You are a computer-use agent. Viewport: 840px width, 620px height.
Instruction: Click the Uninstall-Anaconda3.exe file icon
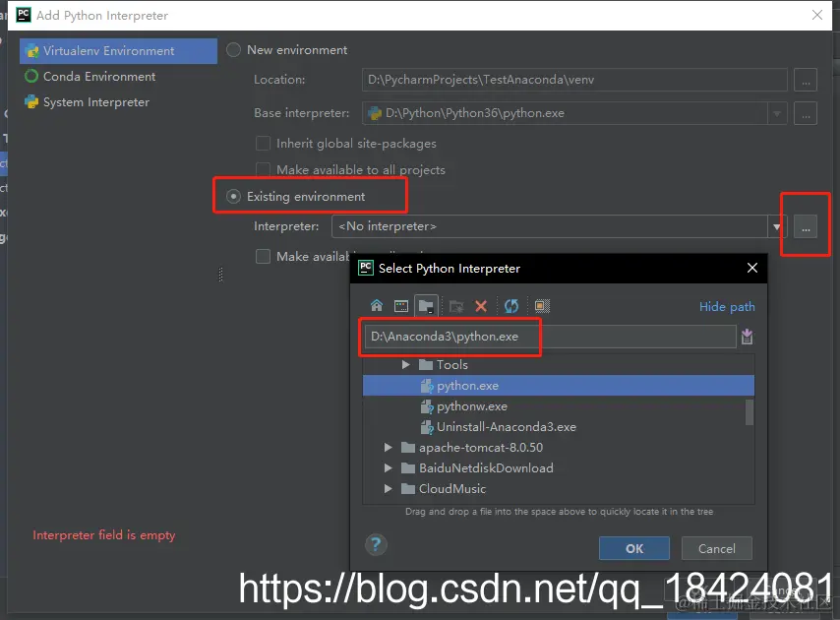pos(427,427)
